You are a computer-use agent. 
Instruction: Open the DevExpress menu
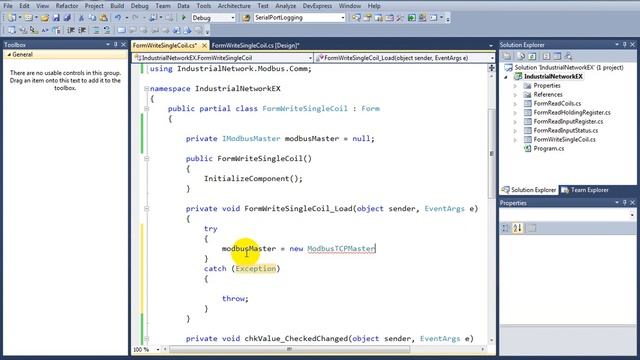pos(317,6)
